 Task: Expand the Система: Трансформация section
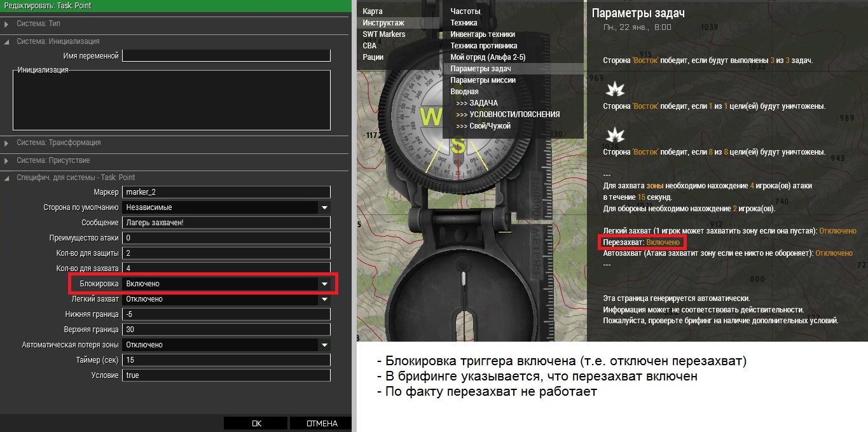7,143
